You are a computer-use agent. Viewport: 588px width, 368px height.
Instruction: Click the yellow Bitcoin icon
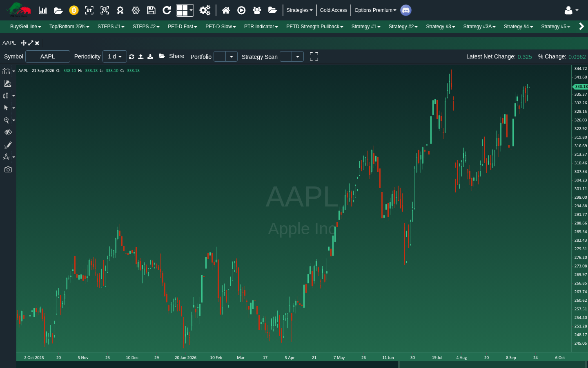(74, 10)
